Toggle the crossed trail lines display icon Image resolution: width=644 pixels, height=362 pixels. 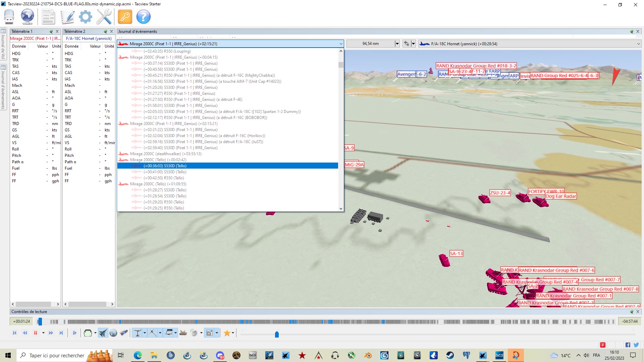(153, 333)
